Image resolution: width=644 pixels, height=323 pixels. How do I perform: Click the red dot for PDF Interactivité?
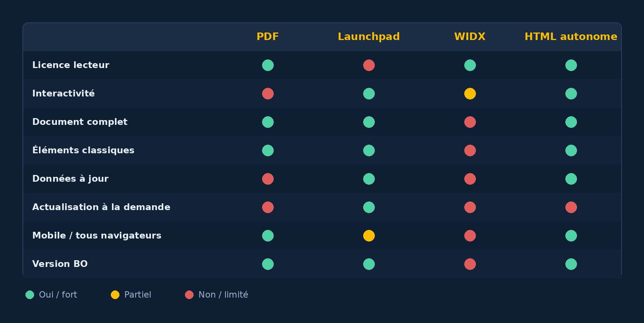pos(268,94)
